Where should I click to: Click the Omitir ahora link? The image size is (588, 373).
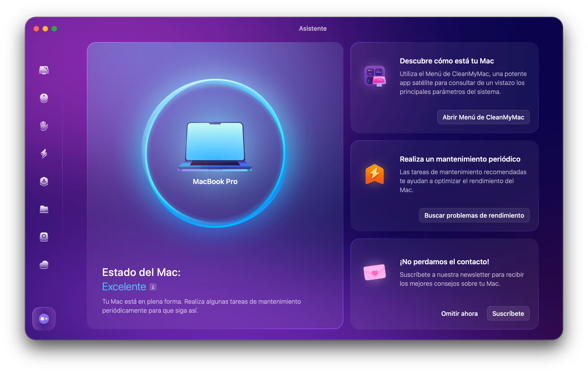coord(459,314)
